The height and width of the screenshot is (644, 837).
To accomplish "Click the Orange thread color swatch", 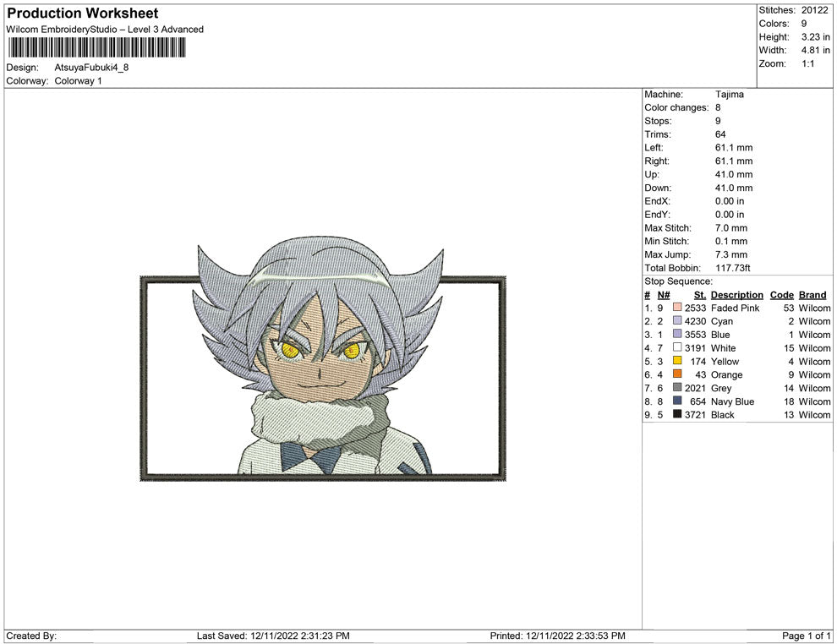I will point(677,374).
